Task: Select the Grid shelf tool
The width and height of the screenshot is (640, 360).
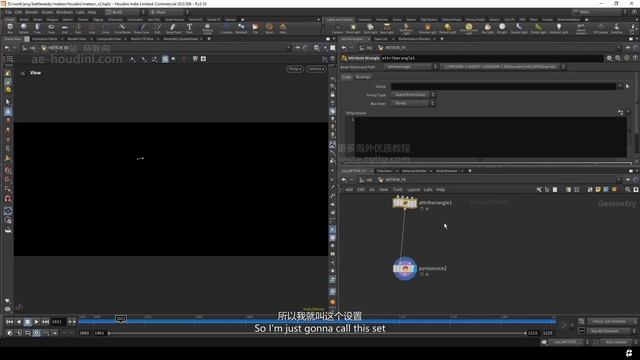Action: click(x=64, y=28)
